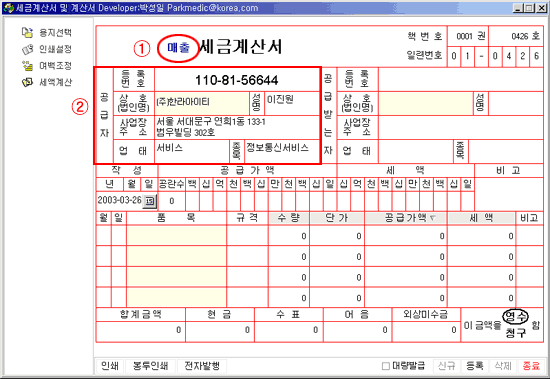Click the 비고 remarks area at top
This screenshot has width=550, height=379.
(x=509, y=194)
